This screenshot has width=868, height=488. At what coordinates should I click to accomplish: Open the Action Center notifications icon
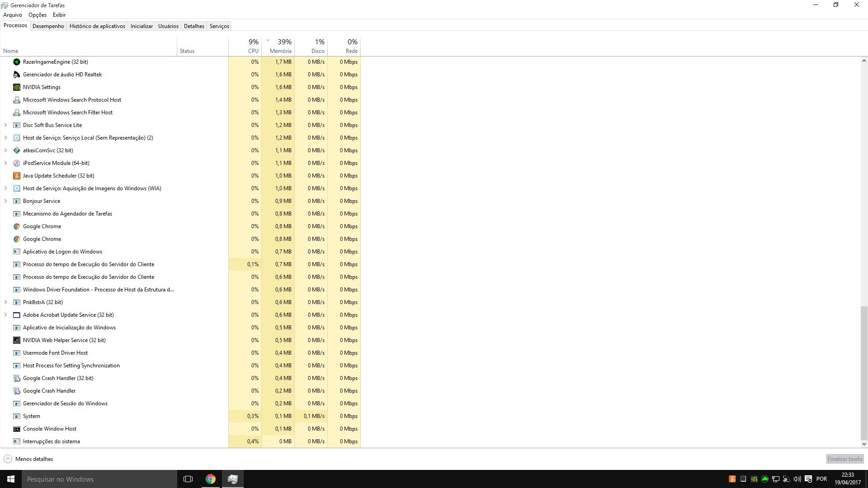[x=808, y=479]
